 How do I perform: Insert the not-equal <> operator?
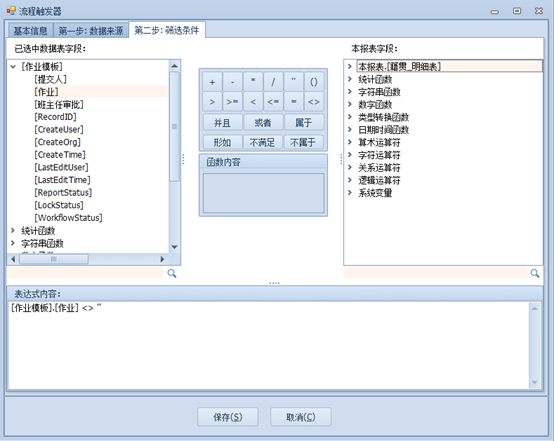tap(314, 102)
